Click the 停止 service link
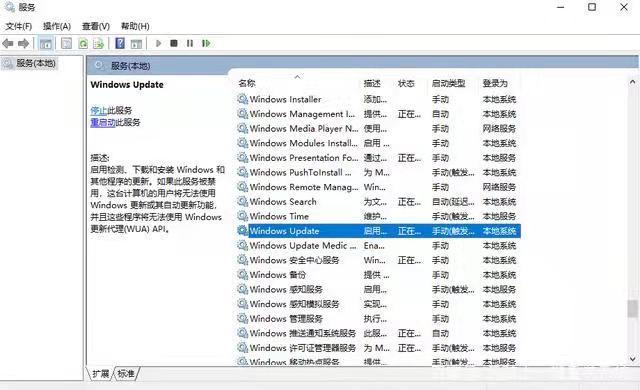This screenshot has width=640, height=390. click(x=99, y=110)
